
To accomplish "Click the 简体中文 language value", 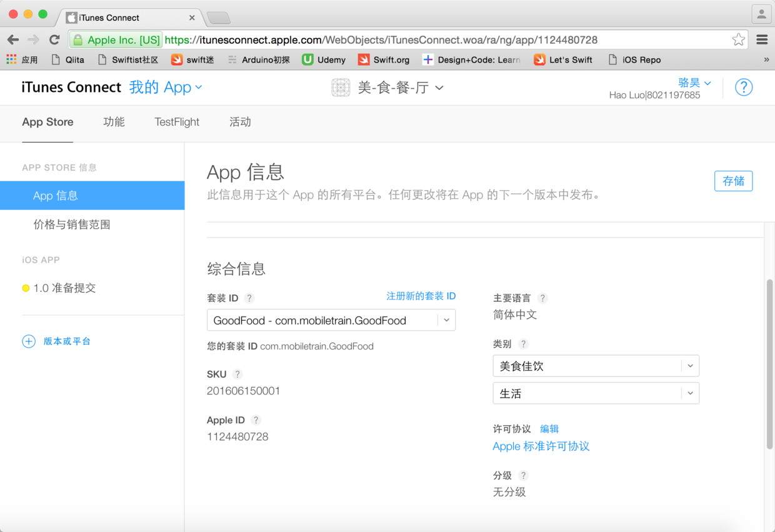I will pyautogui.click(x=515, y=315).
